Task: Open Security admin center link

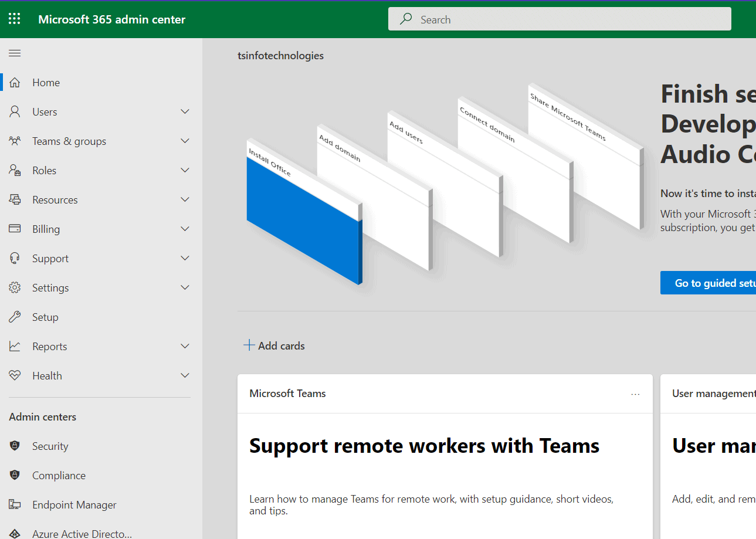Action: [x=101, y=446]
